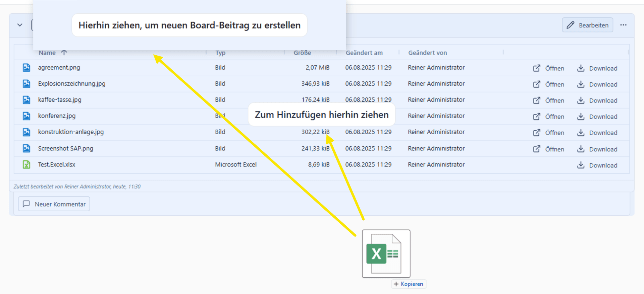The width and height of the screenshot is (644, 294).
Task: Select the Screenshot SAP.png file name
Action: [x=66, y=148]
